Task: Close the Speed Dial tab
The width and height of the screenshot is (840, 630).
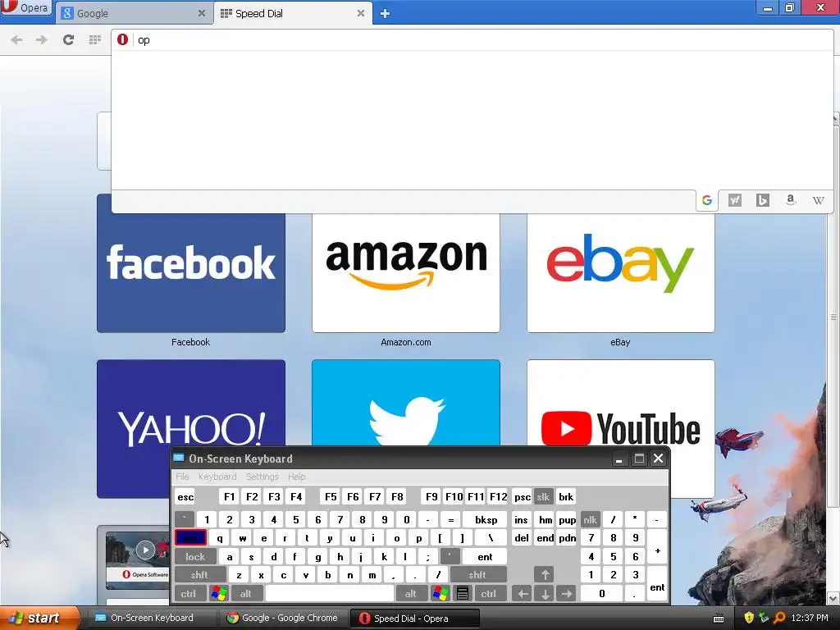Action: (361, 13)
